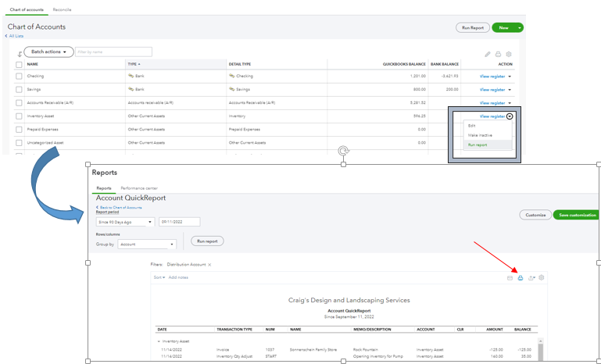Click the Checking balance of 1,201.00
This screenshot has width=601, height=364.
(418, 76)
